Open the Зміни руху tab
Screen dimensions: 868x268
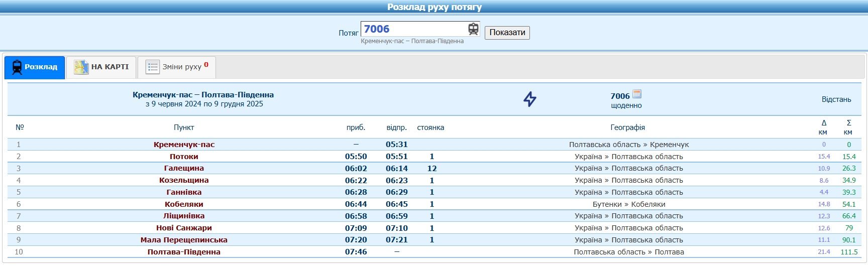coord(182,67)
